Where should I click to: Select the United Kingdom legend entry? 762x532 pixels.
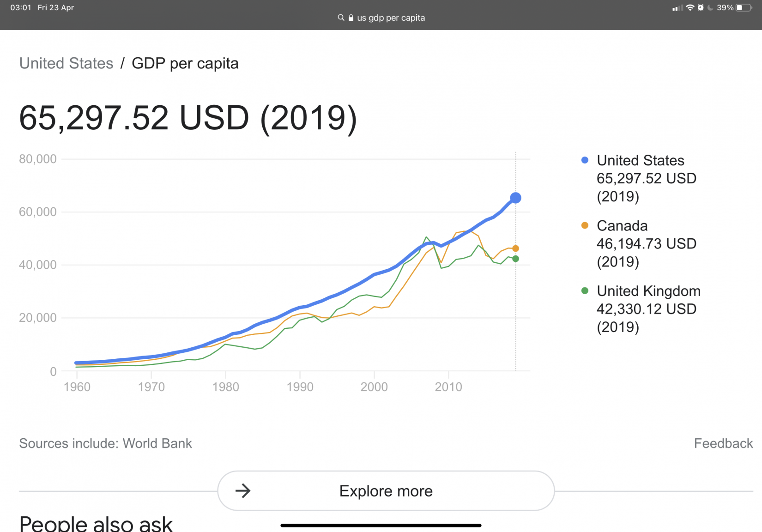[648, 291]
